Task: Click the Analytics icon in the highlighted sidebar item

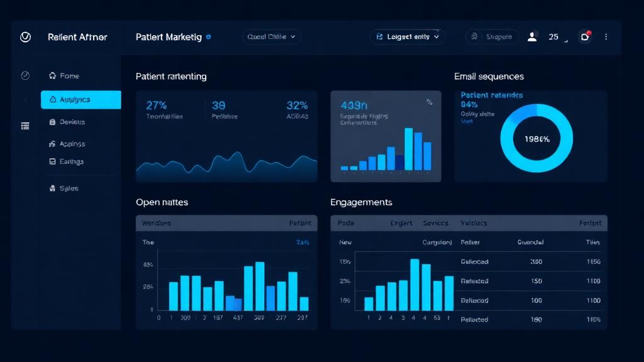Action: point(53,99)
